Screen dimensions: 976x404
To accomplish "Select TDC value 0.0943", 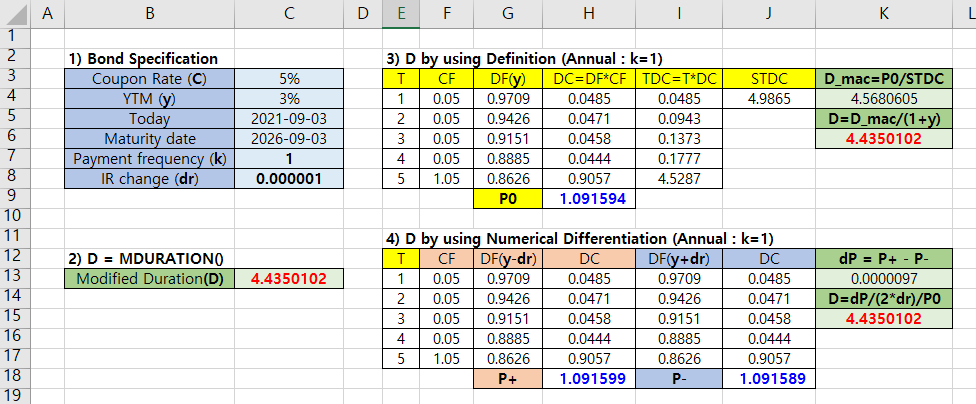I will click(x=679, y=119).
